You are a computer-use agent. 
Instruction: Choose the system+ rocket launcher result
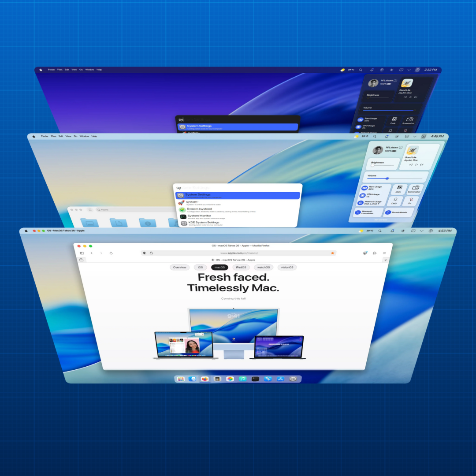[x=237, y=203]
